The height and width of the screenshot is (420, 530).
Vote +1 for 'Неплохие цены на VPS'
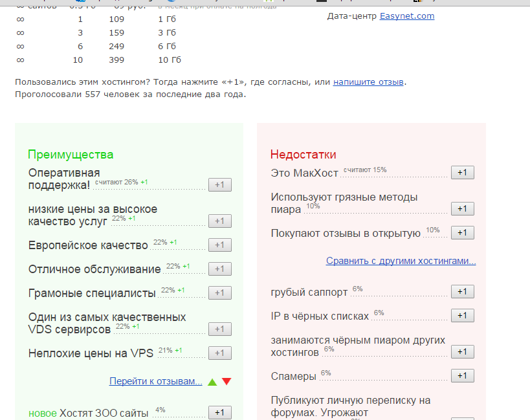tap(220, 353)
